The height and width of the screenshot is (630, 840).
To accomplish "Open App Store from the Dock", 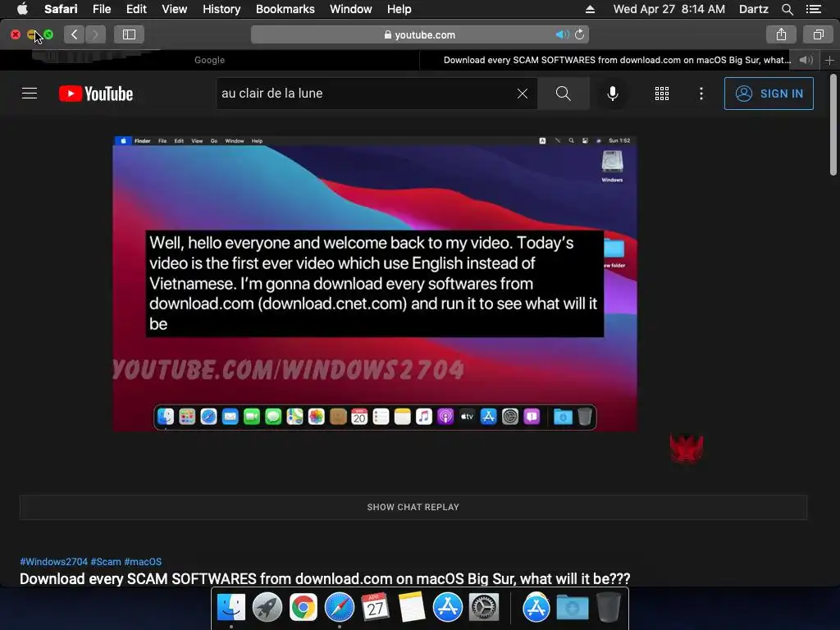I will (x=448, y=608).
